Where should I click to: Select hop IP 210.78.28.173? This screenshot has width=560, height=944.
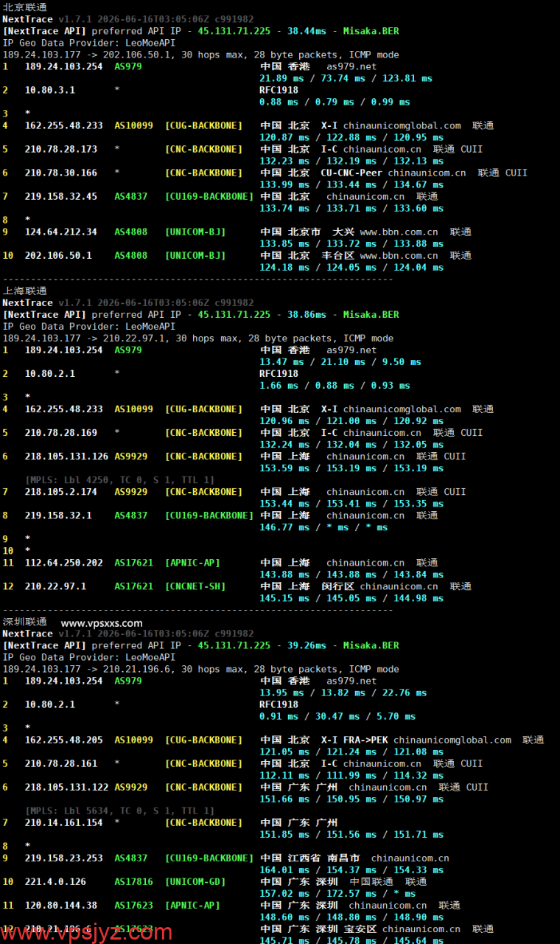click(61, 149)
